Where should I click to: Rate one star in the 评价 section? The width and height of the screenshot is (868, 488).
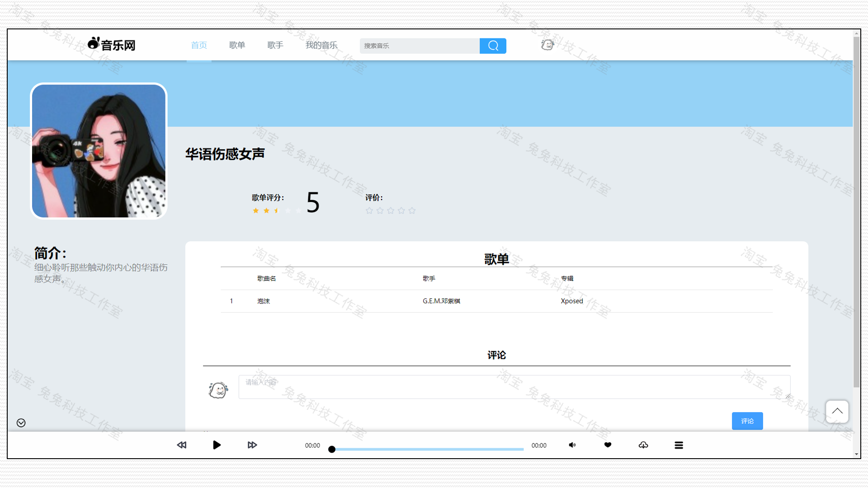pyautogui.click(x=369, y=210)
